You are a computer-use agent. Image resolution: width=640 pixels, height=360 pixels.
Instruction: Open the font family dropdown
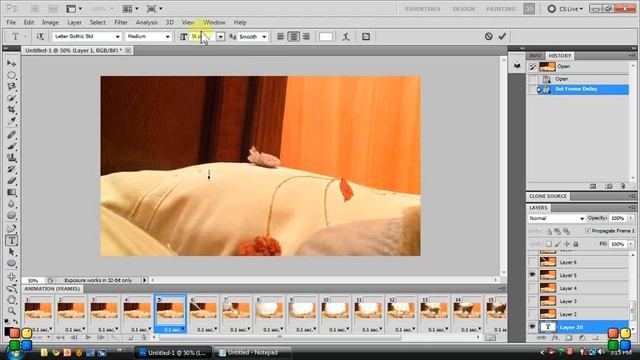click(118, 37)
